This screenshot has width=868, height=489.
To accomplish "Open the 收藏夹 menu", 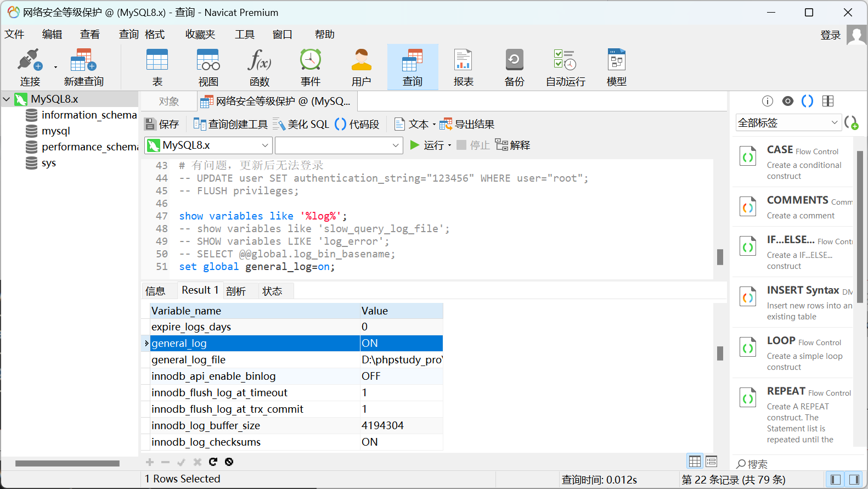I will point(200,35).
